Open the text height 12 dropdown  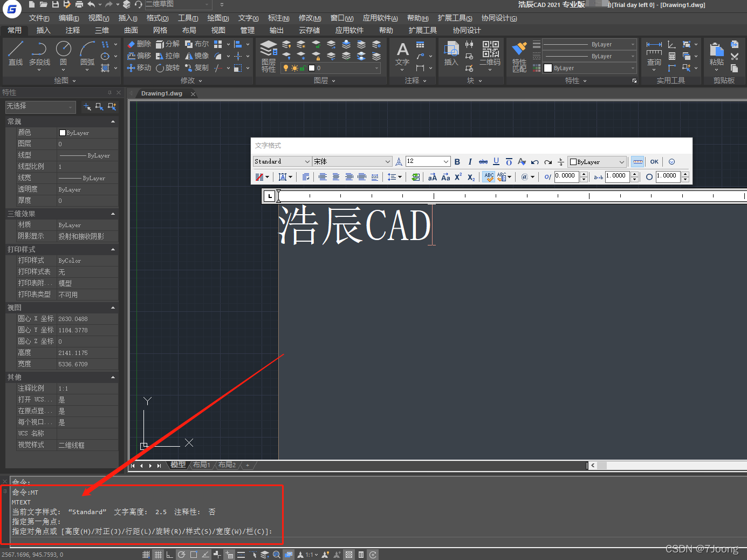(446, 161)
